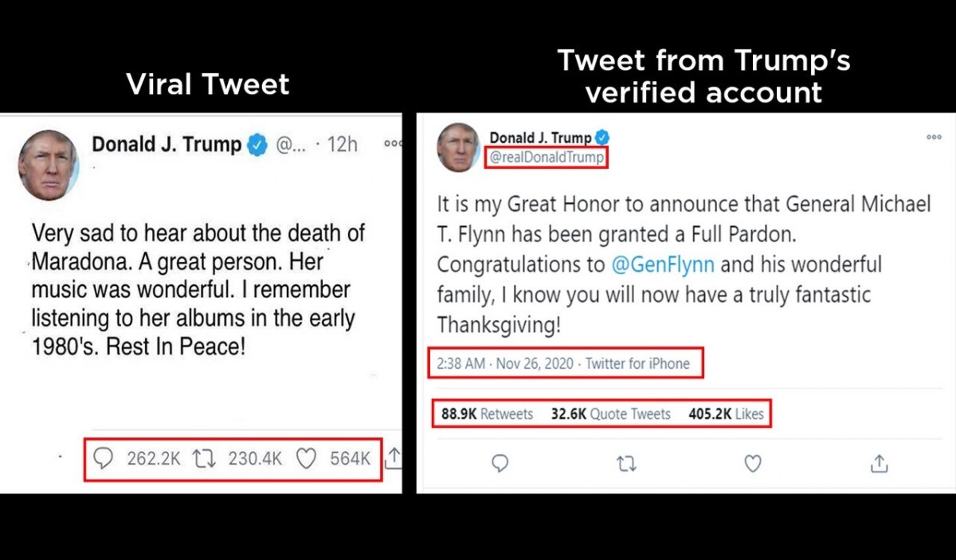
Task: View the 88.9K Retweets list
Action: pos(487,413)
